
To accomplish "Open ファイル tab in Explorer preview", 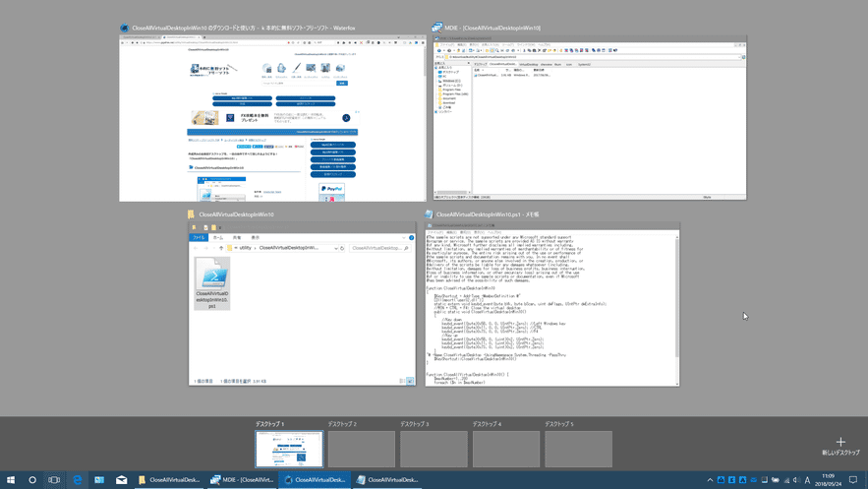I will 199,237.
